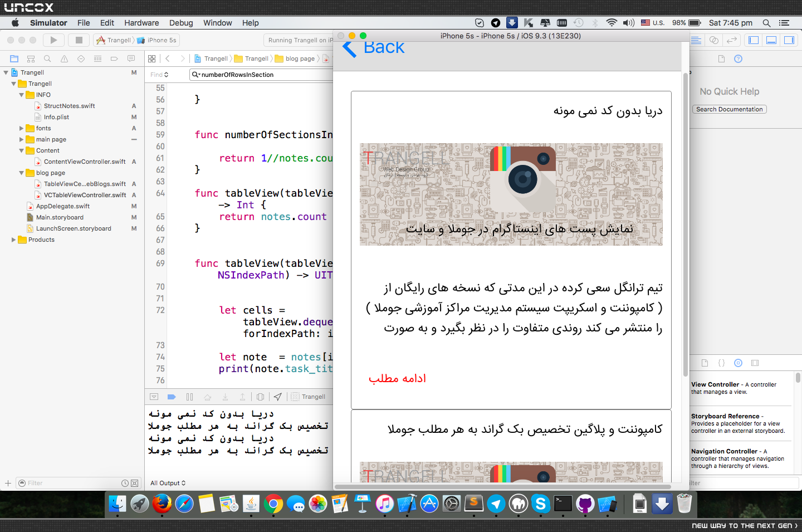Open the symbol navigator in Xcode

tap(31, 58)
